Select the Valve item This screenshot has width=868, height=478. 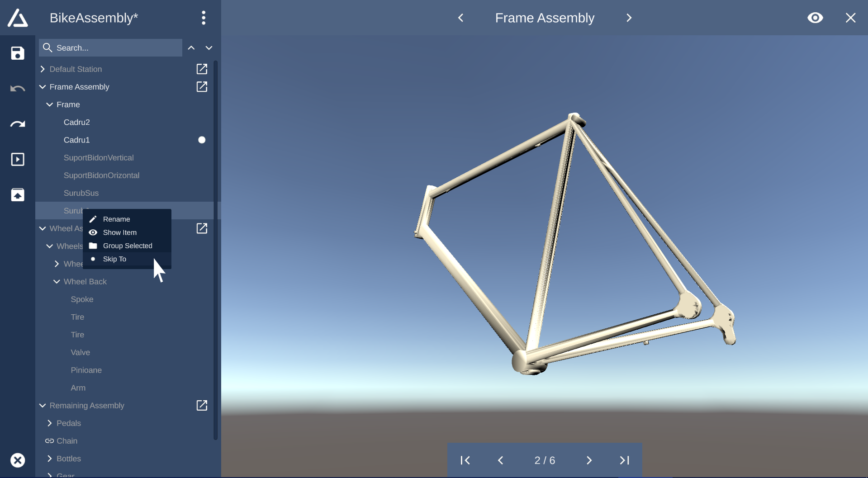(80, 353)
